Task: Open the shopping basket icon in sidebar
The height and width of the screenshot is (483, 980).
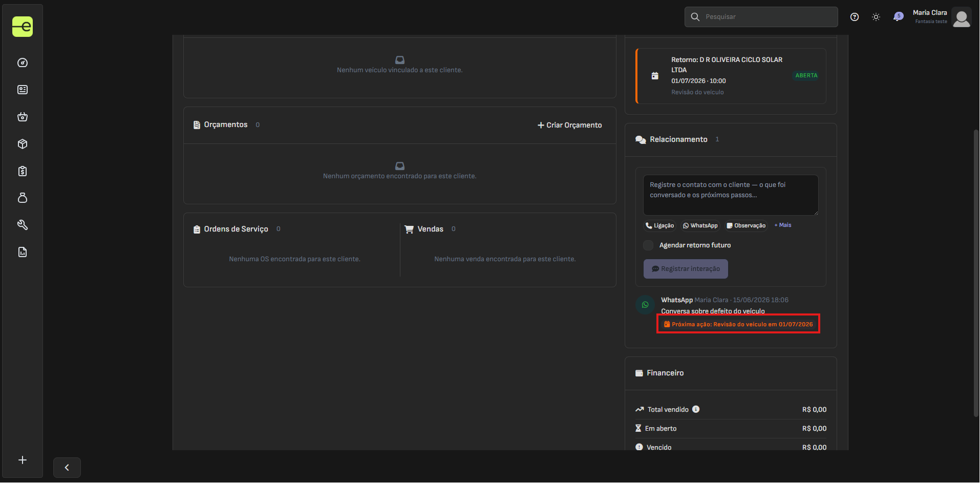Action: (23, 117)
